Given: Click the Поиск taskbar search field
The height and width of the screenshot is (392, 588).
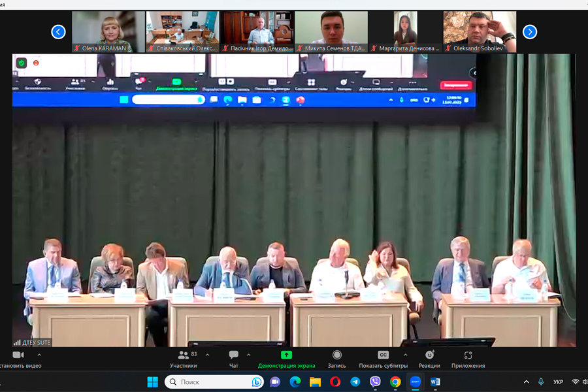Looking at the screenshot, I should tap(214, 382).
